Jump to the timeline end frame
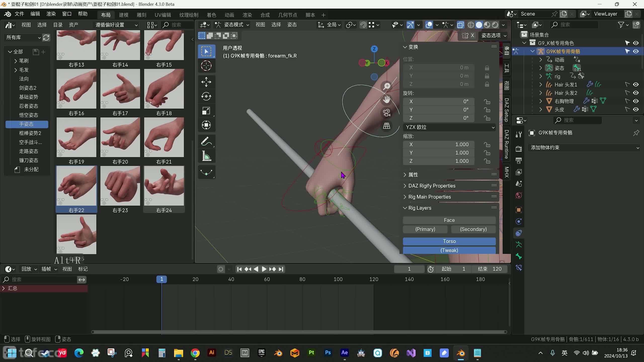 click(x=281, y=269)
